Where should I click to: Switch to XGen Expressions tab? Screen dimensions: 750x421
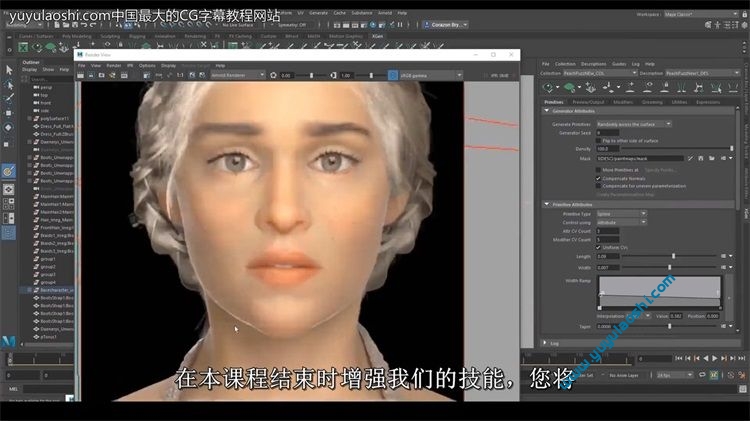click(x=708, y=102)
